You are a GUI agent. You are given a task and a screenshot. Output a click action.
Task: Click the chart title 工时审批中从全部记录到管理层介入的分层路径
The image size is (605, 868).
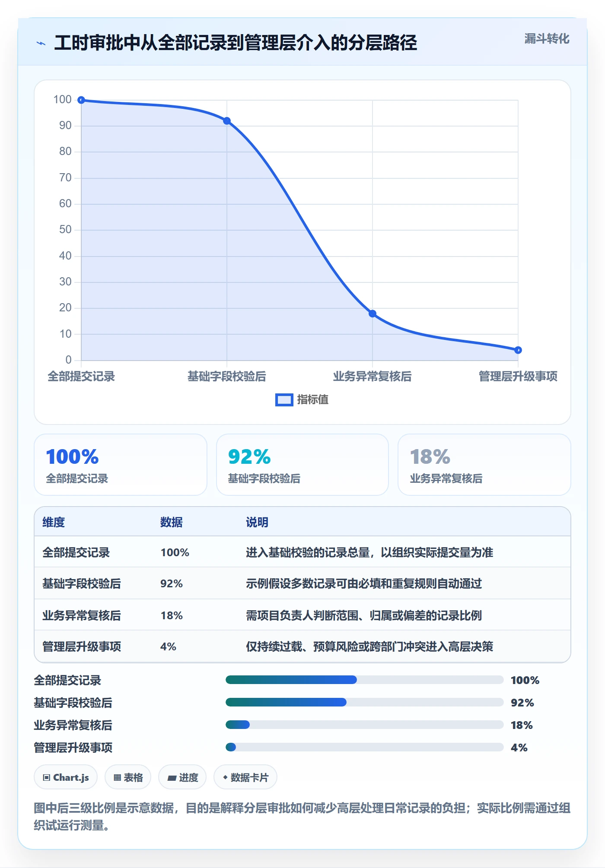click(236, 43)
